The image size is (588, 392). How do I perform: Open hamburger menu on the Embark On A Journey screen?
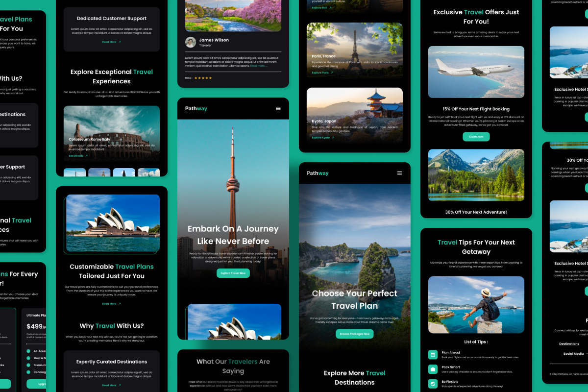click(x=278, y=109)
